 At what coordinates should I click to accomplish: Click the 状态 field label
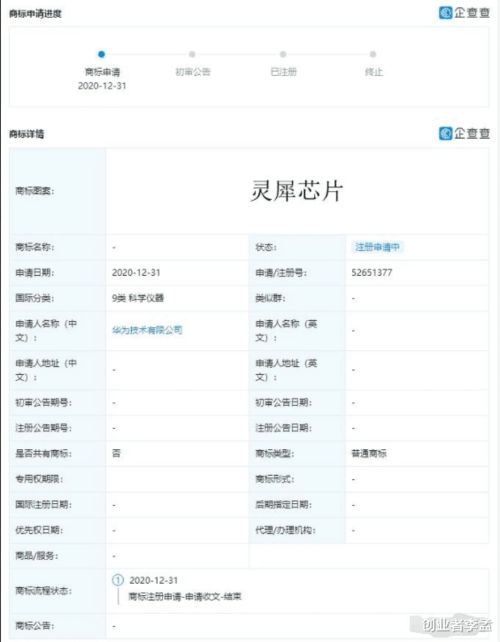point(266,247)
